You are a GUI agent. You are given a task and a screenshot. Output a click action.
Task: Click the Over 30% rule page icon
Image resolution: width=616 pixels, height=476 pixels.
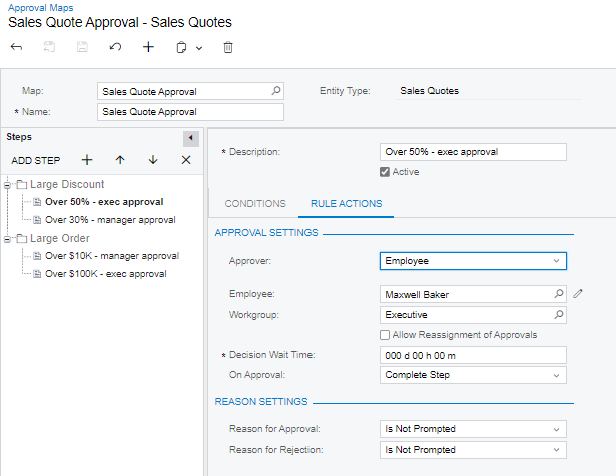pyautogui.click(x=37, y=220)
